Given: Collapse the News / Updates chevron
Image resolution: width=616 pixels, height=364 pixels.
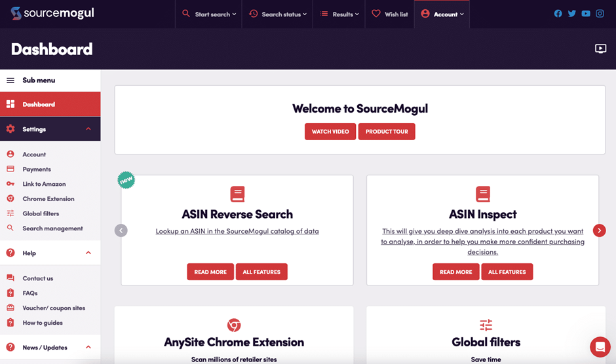Looking at the screenshot, I should tap(88, 347).
